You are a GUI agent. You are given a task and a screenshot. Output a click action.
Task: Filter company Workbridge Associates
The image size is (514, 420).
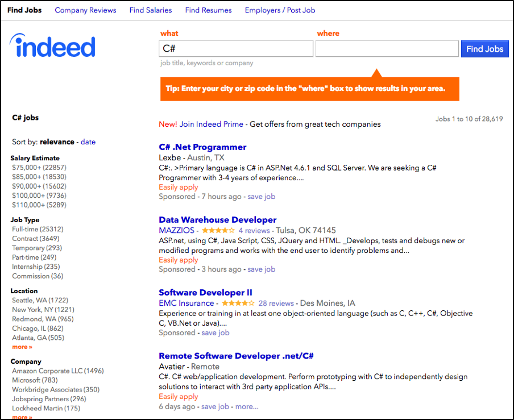pos(56,389)
